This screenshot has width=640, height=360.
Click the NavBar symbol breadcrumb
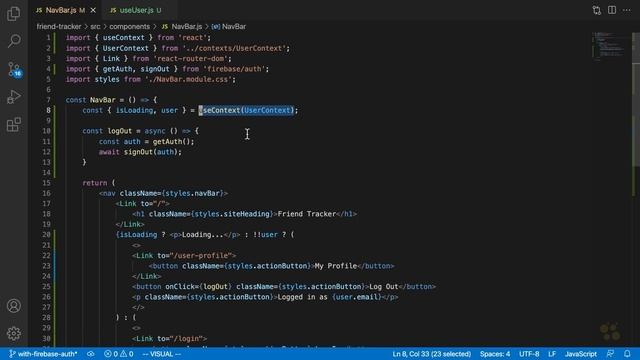[x=229, y=27]
